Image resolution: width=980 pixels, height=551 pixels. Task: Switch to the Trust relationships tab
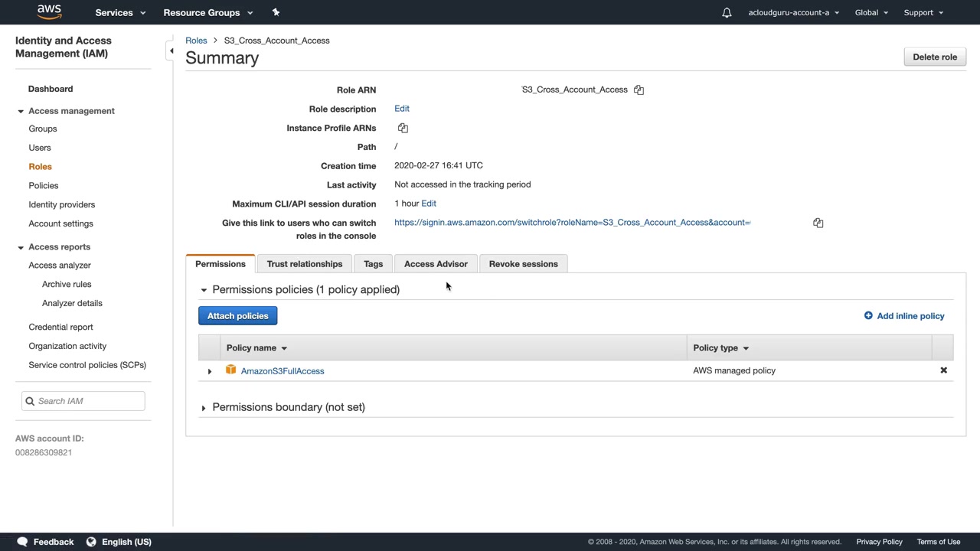coord(304,264)
